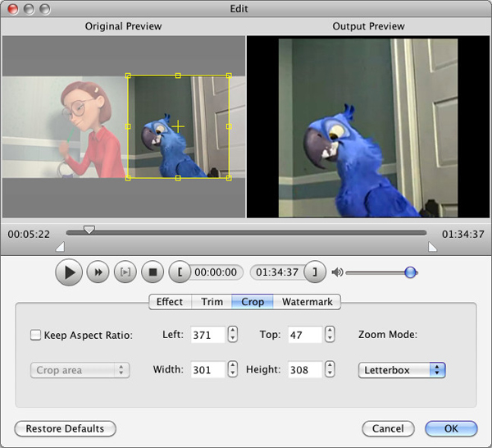
Task: Click the Height value stepper
Action: click(330, 369)
